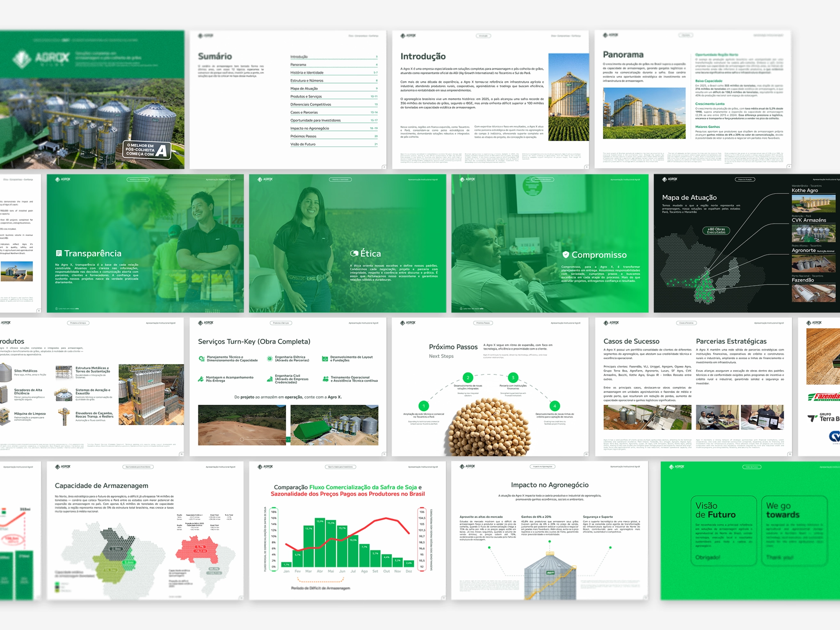Click the Fazendão partner logo
The height and width of the screenshot is (630, 840).
point(824,397)
